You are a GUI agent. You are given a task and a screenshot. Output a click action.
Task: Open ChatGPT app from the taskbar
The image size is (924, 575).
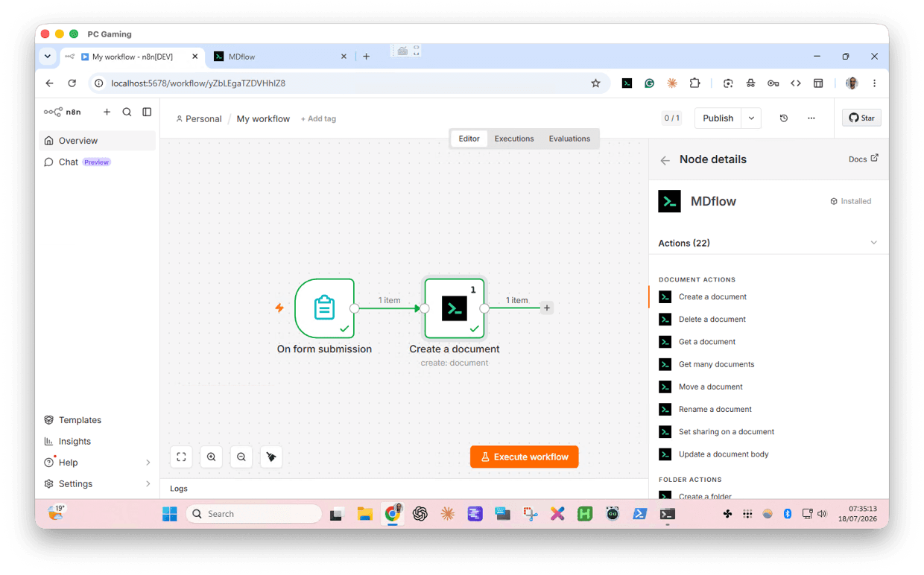(420, 514)
